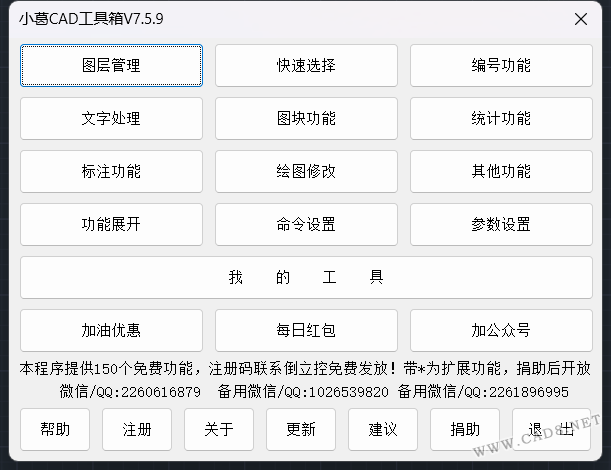Open 编号功能 numbering functions
Viewport: 611px width, 470px height.
point(501,65)
